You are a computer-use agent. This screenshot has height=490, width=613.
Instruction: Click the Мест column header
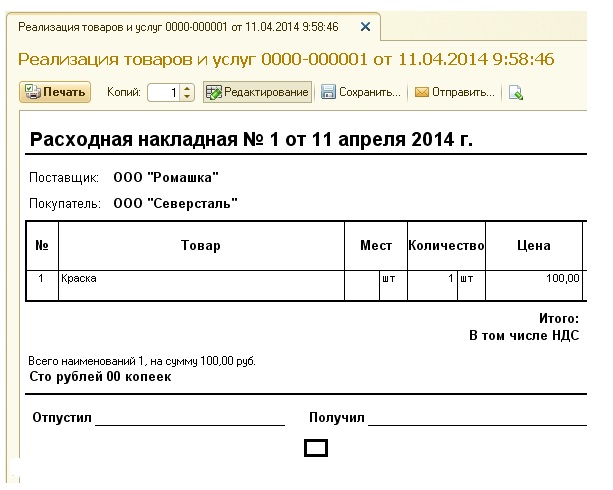[x=376, y=246]
